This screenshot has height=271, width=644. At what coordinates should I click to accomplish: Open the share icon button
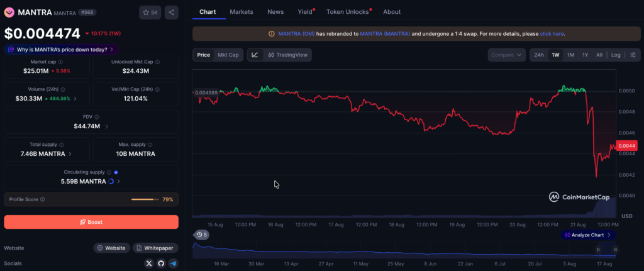coord(171,13)
